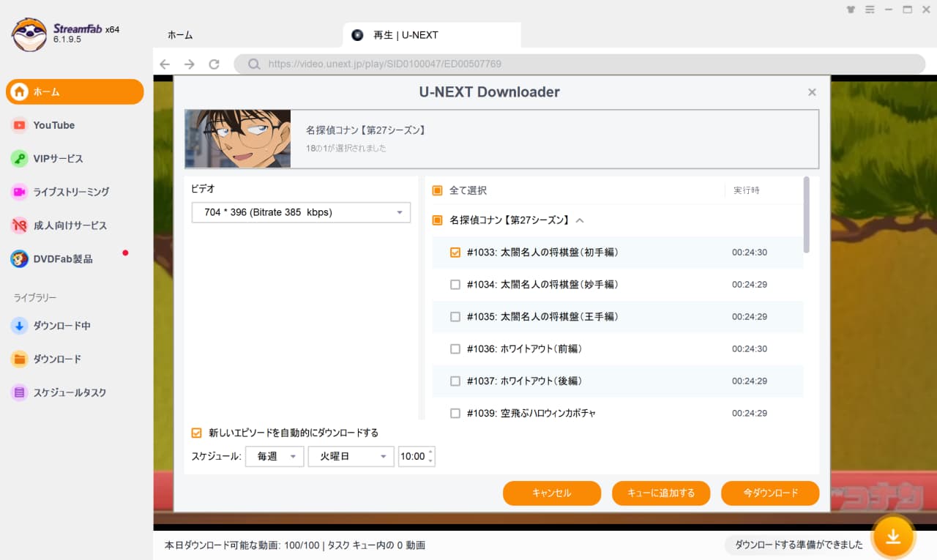Toggle 新しいエピソードを自動的にダウンロードする checkbox

pyautogui.click(x=196, y=433)
